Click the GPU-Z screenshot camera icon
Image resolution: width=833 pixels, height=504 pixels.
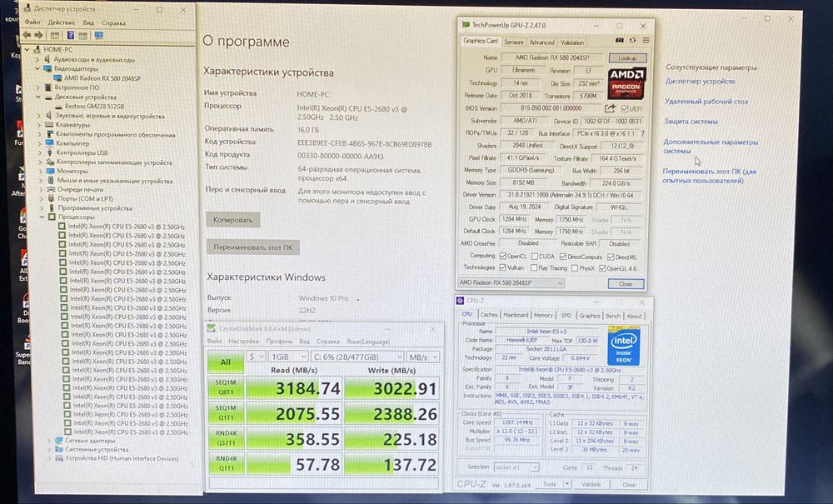(x=620, y=40)
